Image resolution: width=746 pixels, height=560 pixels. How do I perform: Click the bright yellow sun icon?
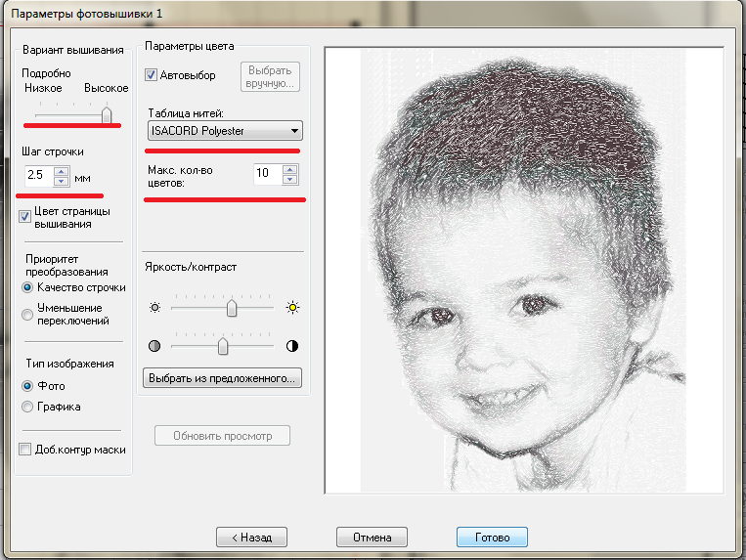click(291, 307)
